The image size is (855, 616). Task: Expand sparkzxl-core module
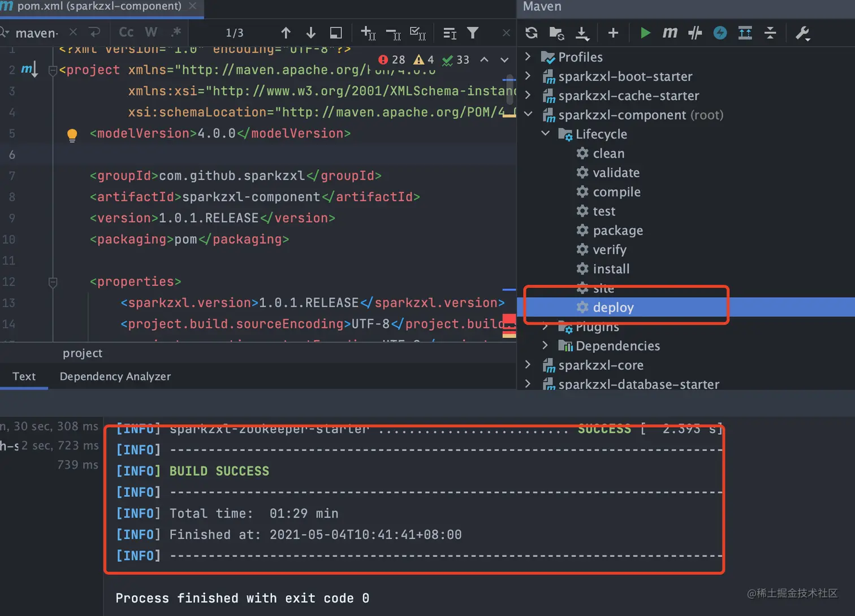coord(528,365)
